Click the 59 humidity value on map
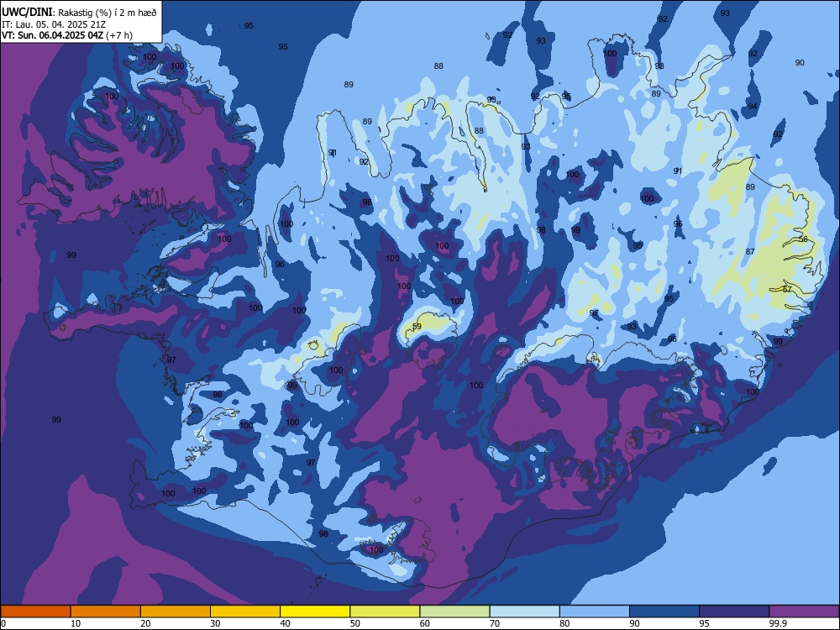Viewport: 840px width, 630px height. pos(417,326)
